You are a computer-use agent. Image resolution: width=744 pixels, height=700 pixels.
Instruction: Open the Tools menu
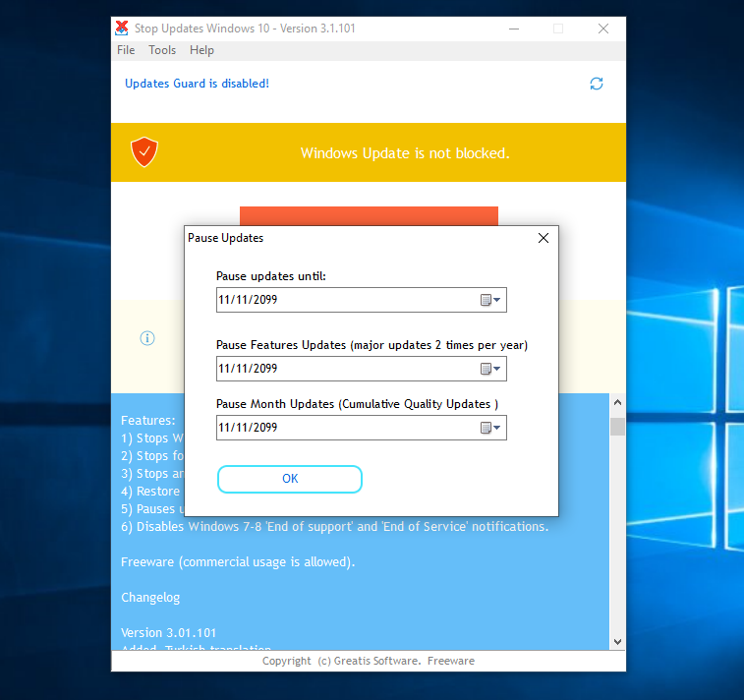click(162, 50)
